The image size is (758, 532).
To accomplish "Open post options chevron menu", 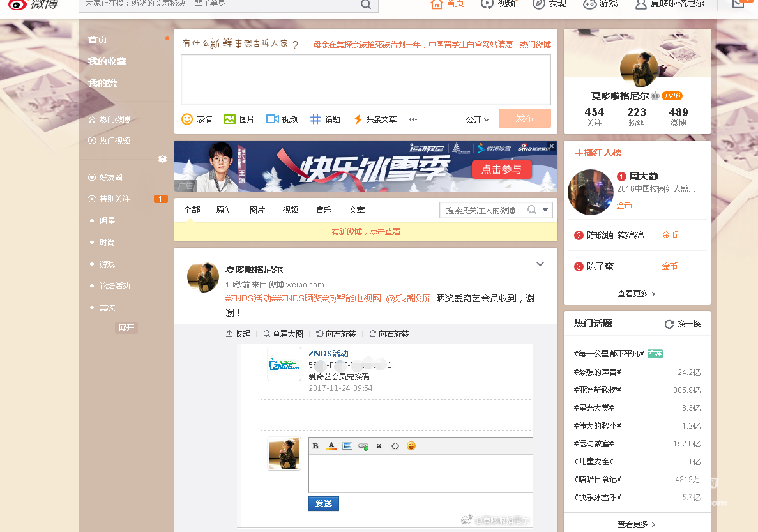I will [540, 264].
